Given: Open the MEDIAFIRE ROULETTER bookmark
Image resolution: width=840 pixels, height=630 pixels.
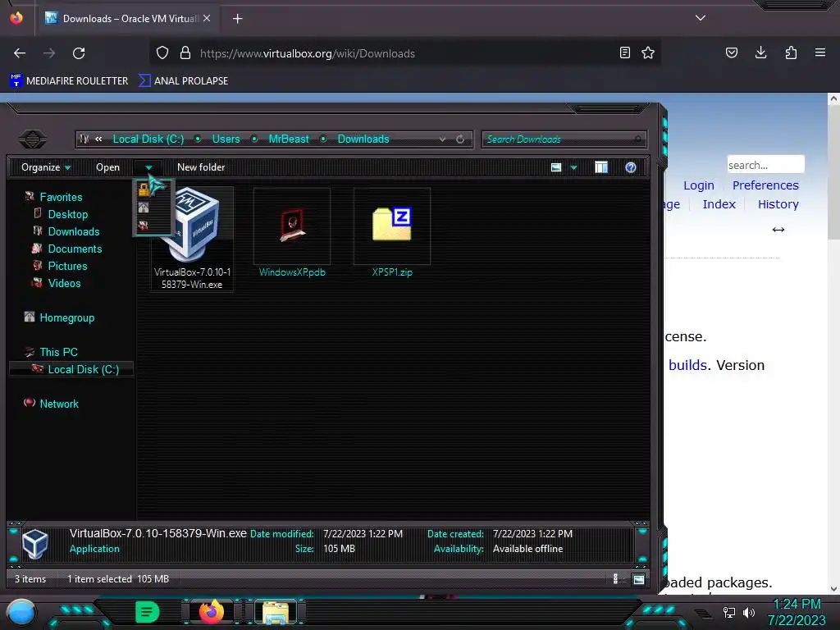Looking at the screenshot, I should click(x=69, y=81).
